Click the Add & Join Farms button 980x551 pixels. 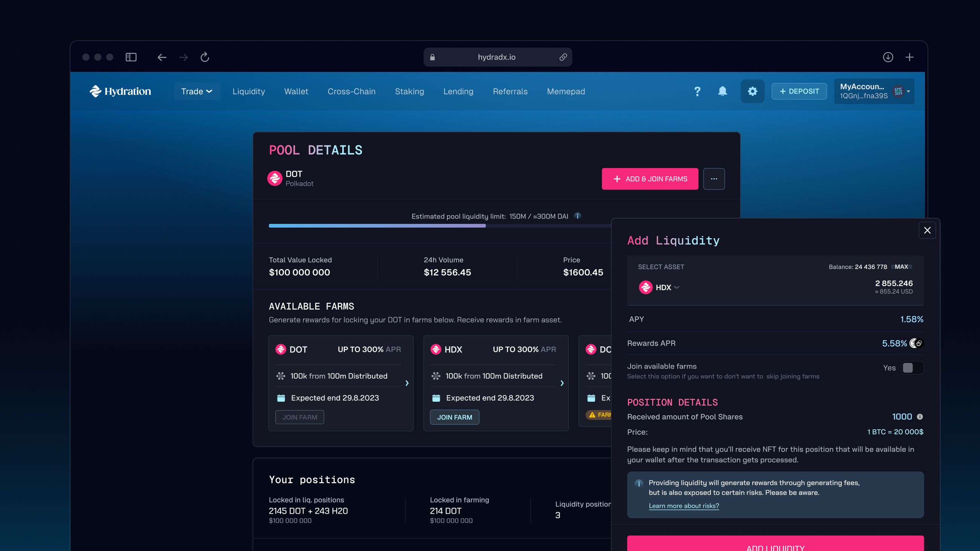point(649,179)
